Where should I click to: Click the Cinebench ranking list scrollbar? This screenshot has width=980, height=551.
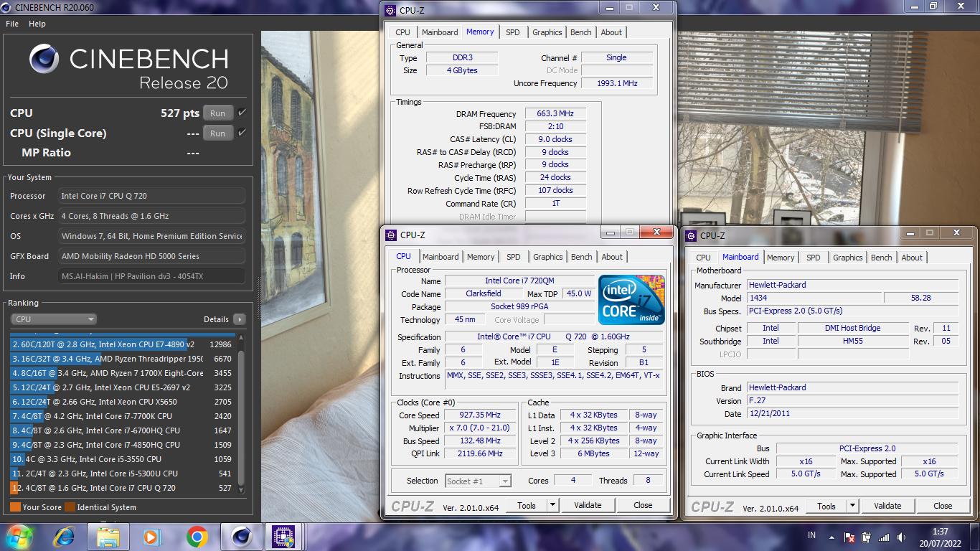coord(241,416)
